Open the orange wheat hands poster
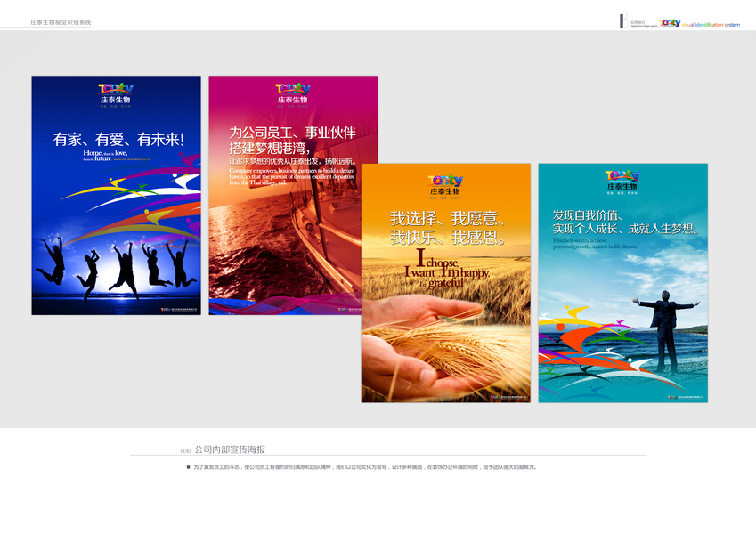 click(446, 283)
